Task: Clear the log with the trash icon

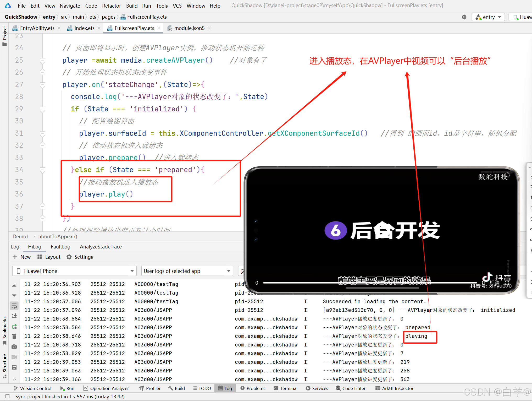Action: pos(14,336)
